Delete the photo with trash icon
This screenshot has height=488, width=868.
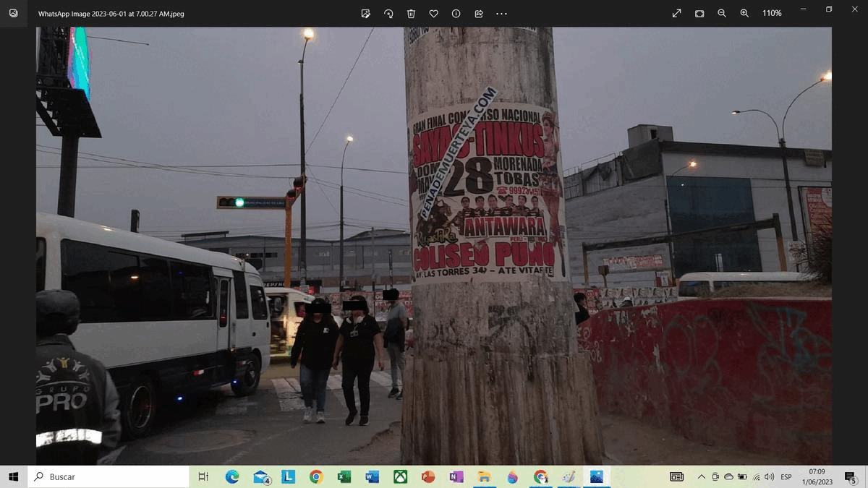(411, 14)
